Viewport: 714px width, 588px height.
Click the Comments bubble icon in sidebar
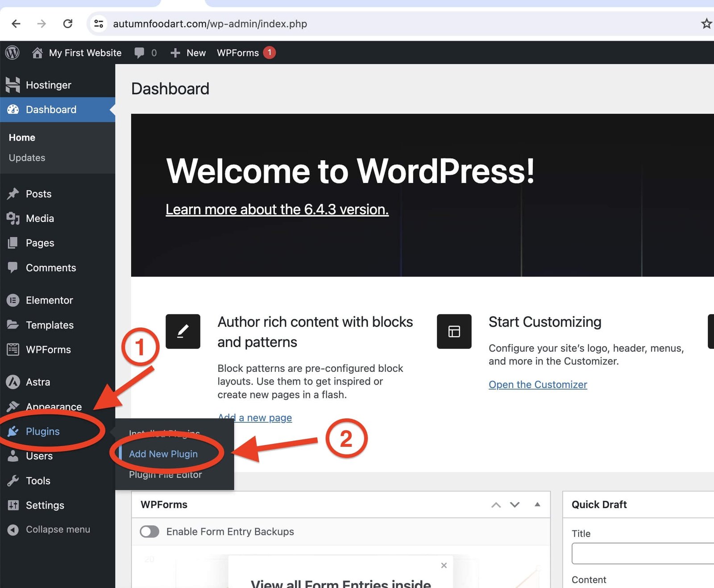(x=13, y=267)
